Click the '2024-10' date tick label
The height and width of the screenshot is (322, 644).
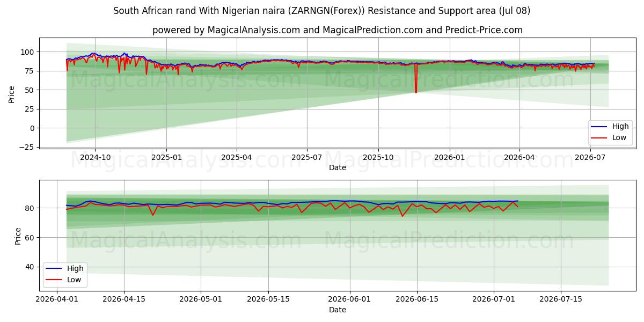coord(95,157)
